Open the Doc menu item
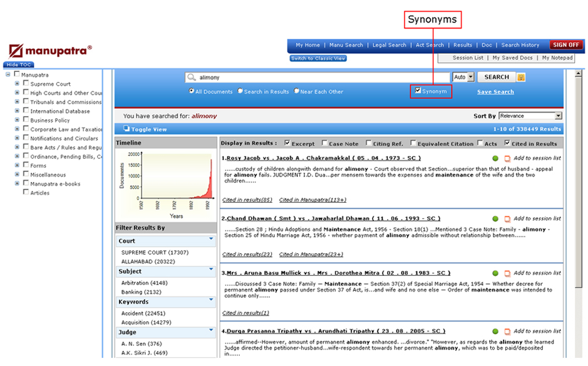 [487, 45]
